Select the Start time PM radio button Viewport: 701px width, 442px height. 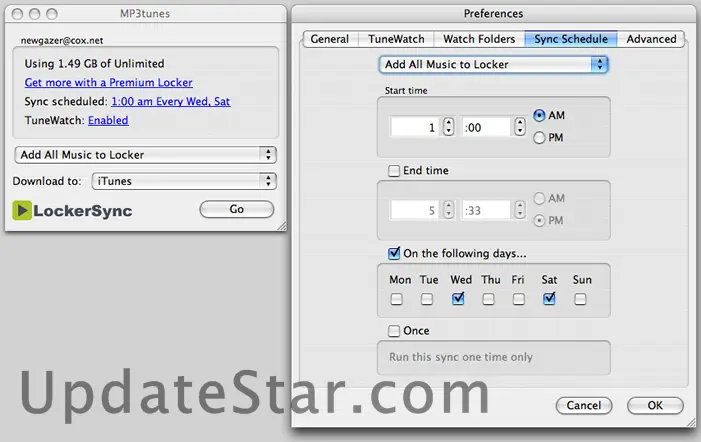539,138
